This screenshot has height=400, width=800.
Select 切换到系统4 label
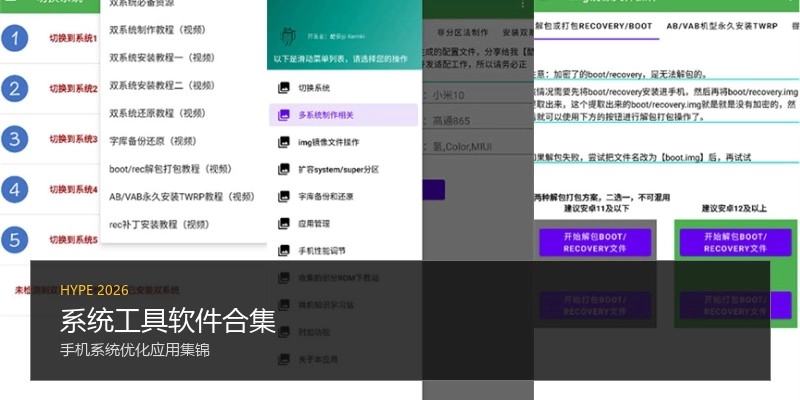click(73, 189)
